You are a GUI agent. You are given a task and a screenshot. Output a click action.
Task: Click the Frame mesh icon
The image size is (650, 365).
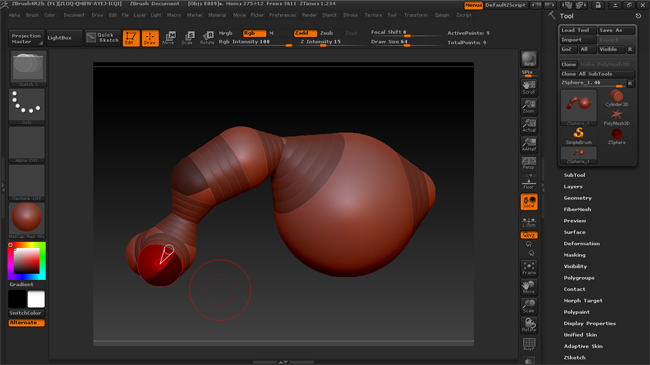529,268
